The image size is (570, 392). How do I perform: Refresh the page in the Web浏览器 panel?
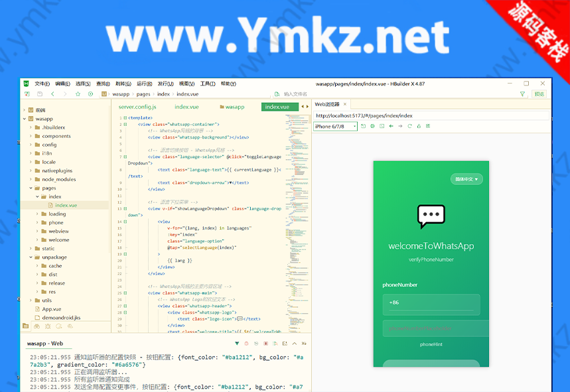click(x=409, y=125)
